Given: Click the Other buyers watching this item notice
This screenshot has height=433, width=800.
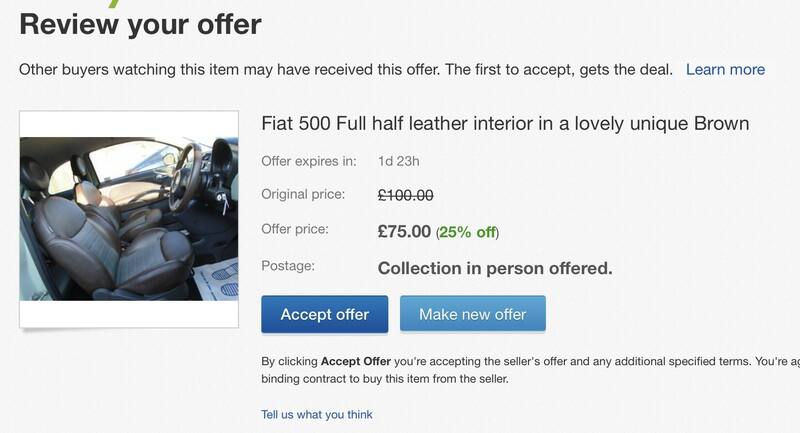Looking at the screenshot, I should click(x=230, y=69).
